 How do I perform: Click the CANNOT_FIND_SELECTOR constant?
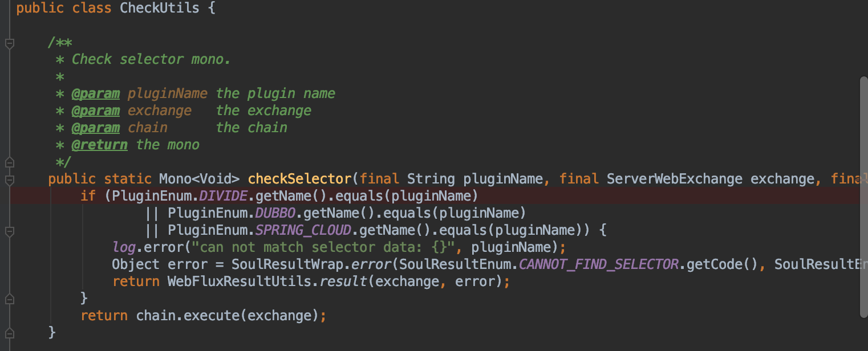pyautogui.click(x=599, y=264)
